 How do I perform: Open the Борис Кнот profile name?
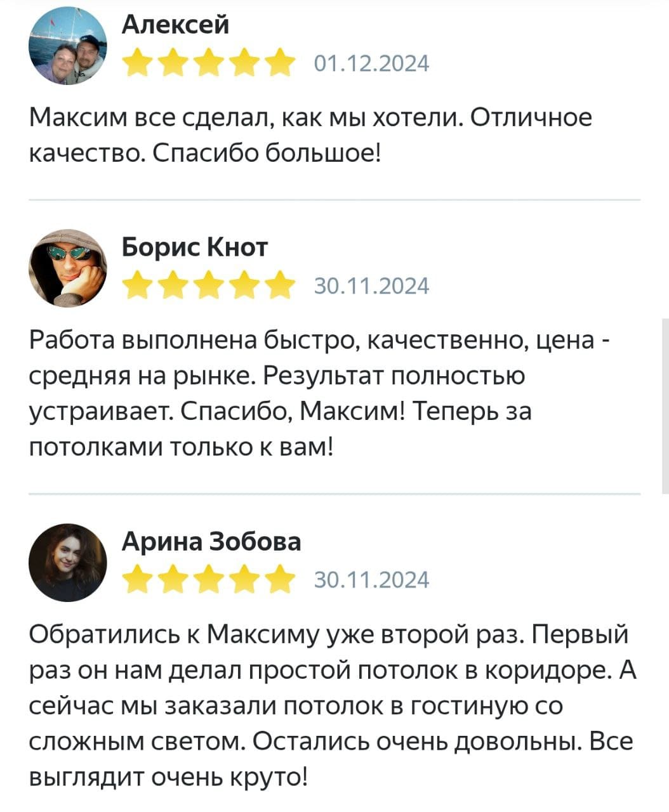click(195, 246)
